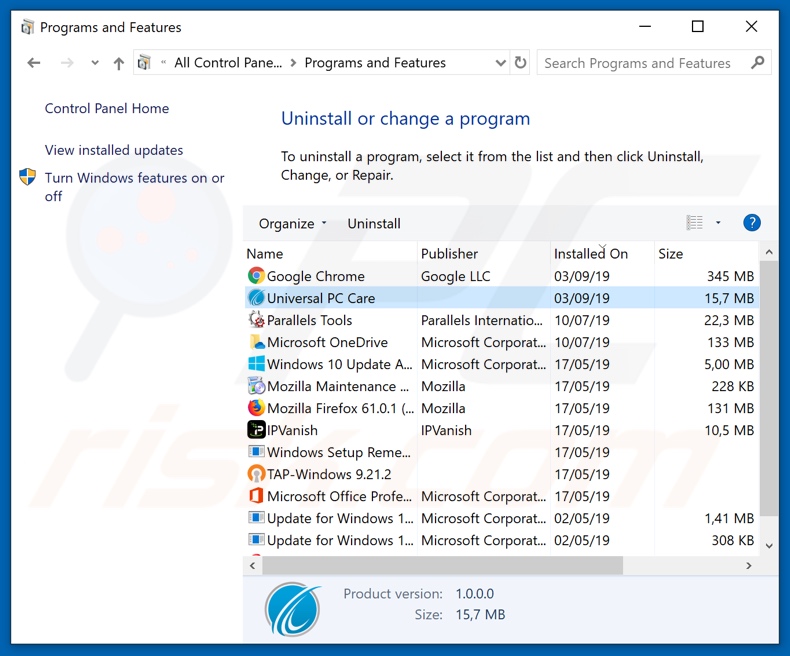Click the 228 KB size cell
The image size is (790, 656).
click(733, 386)
